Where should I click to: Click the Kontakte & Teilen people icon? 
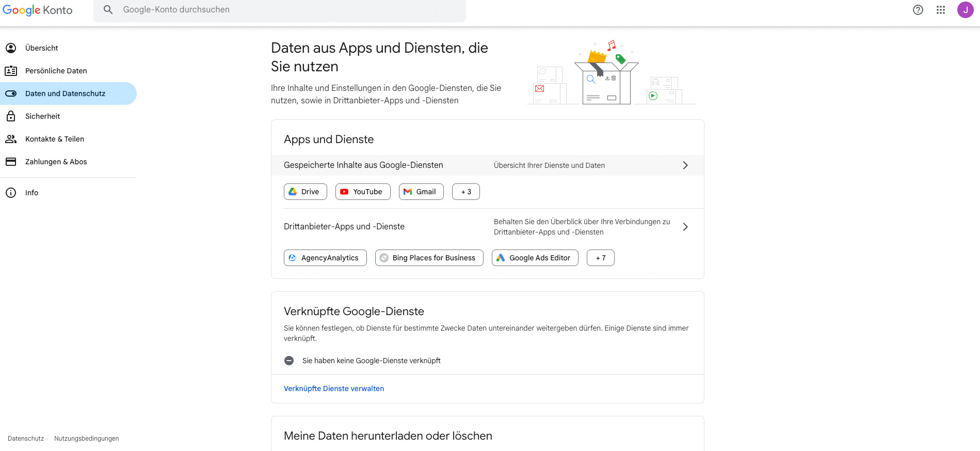pos(11,139)
